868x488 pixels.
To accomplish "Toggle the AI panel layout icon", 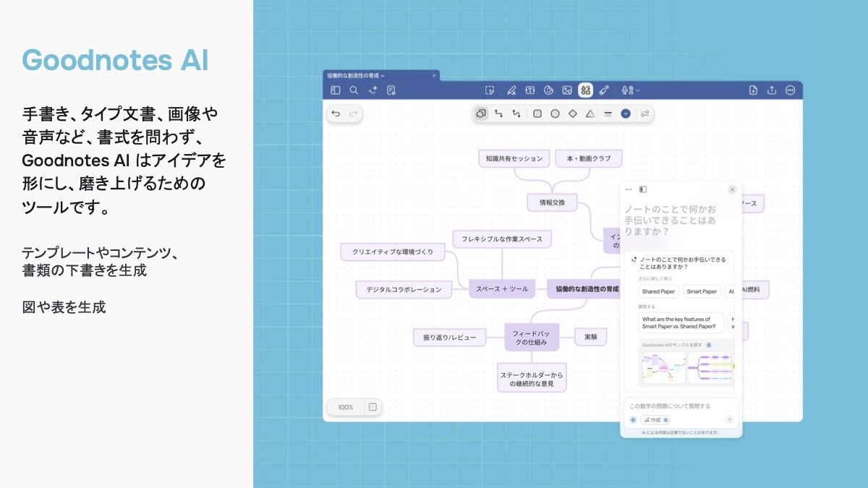I will 643,189.
